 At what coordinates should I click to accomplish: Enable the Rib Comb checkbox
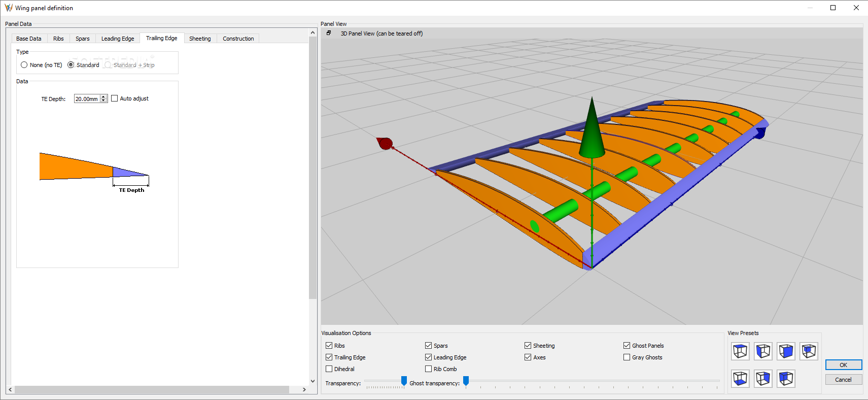(x=428, y=369)
